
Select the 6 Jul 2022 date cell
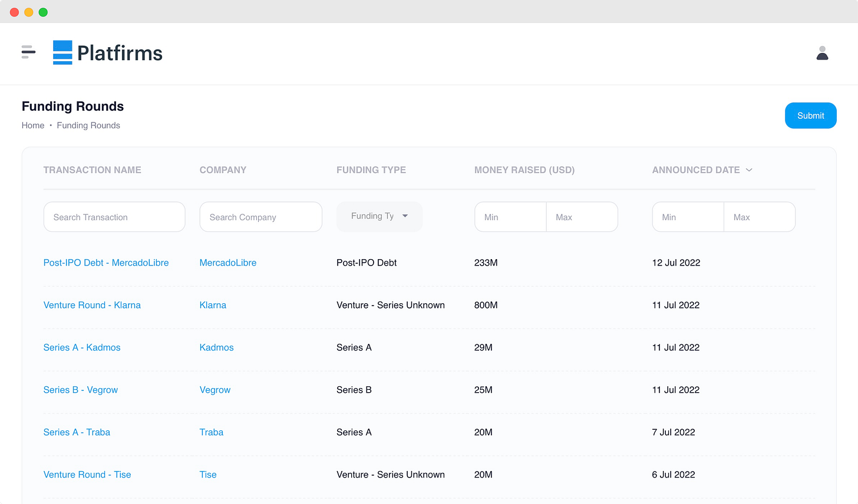[x=674, y=475]
